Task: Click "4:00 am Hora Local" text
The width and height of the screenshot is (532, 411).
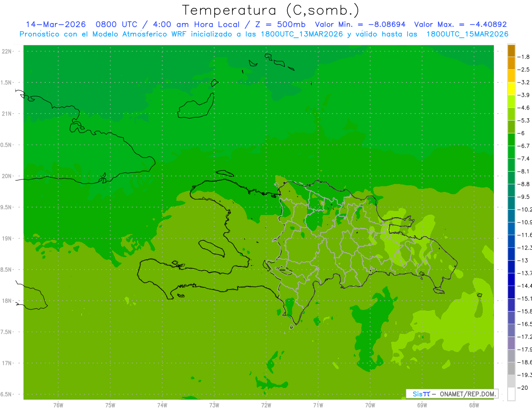Action: (195, 24)
